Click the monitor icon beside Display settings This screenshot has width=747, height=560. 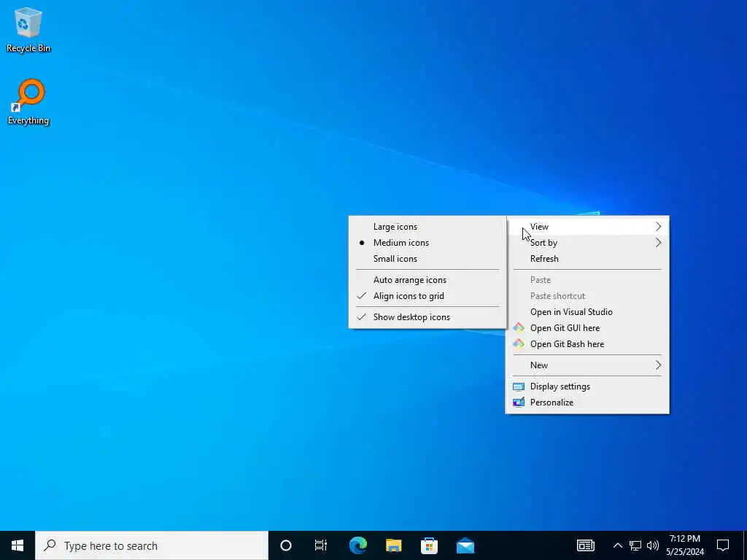tap(519, 386)
